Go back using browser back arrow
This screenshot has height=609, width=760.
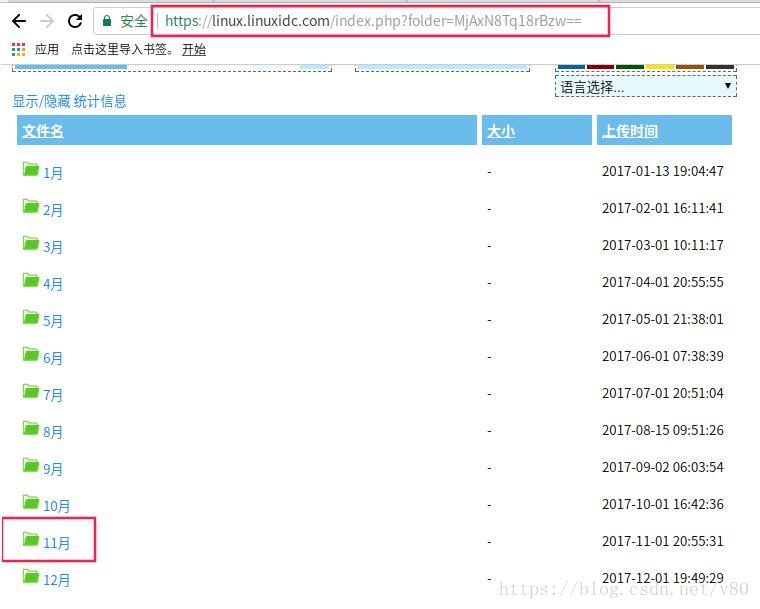[x=19, y=21]
